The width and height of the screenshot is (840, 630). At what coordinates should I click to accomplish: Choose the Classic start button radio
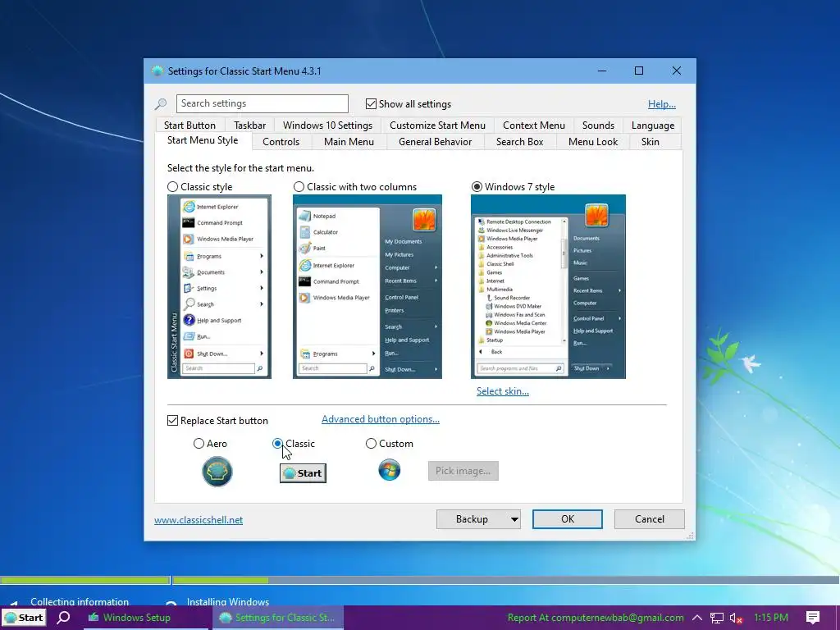click(277, 444)
